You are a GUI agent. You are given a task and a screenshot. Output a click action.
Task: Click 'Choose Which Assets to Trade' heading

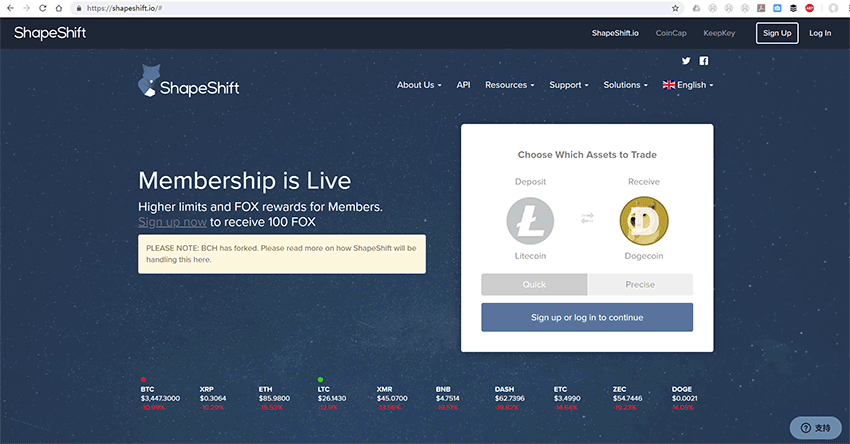[x=587, y=155]
